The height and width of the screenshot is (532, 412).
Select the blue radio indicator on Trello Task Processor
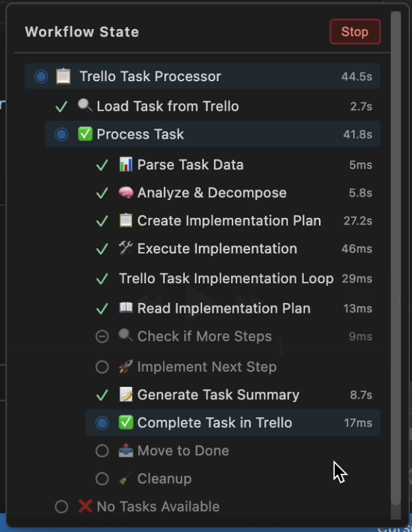41,76
